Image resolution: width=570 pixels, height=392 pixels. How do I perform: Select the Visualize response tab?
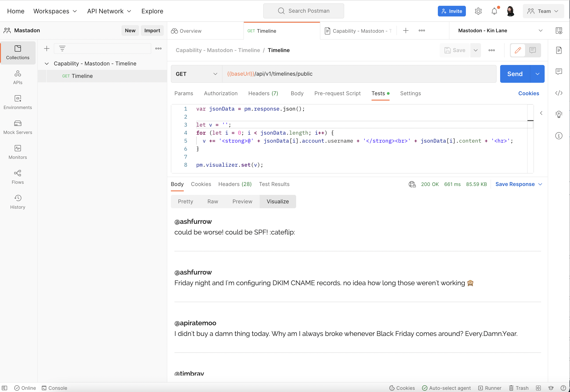[278, 201]
